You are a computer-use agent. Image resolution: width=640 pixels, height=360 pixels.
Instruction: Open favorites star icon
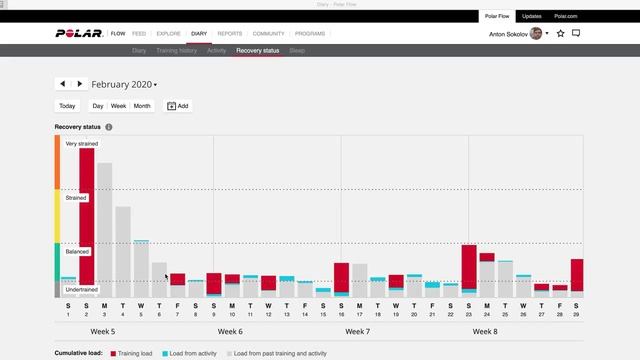(x=560, y=33)
